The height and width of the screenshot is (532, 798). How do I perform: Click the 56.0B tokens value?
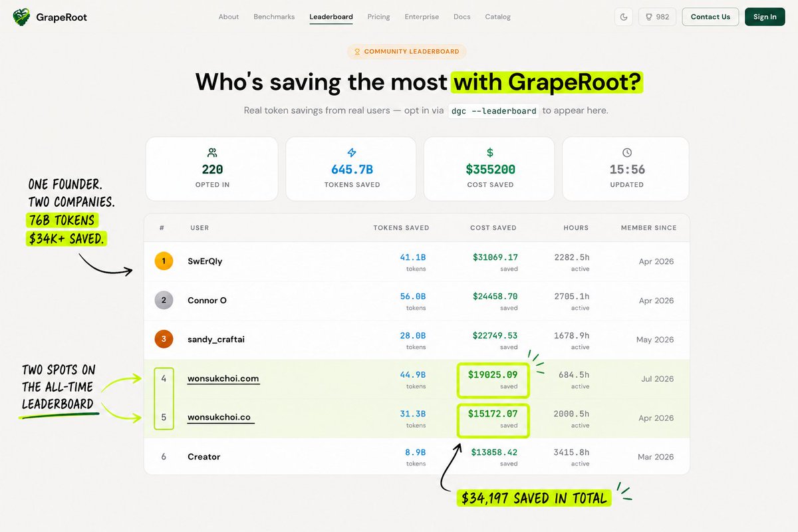point(413,296)
